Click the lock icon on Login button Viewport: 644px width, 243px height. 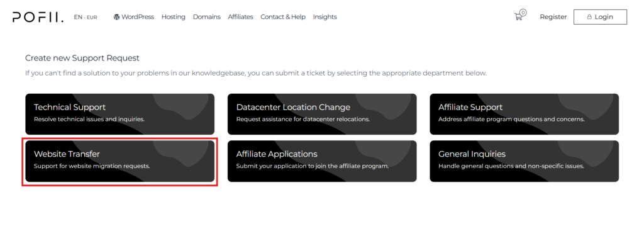[x=589, y=17]
